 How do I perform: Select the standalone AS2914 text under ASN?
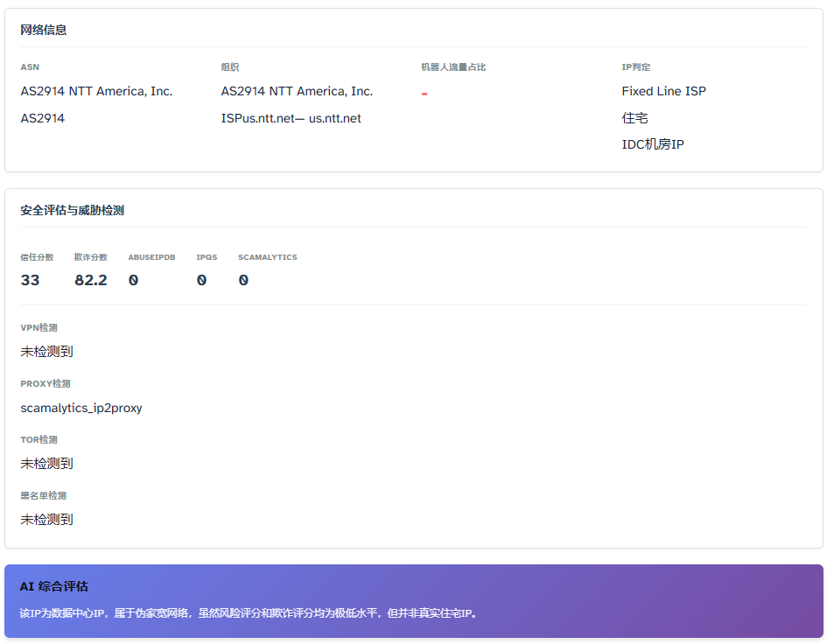coord(43,118)
